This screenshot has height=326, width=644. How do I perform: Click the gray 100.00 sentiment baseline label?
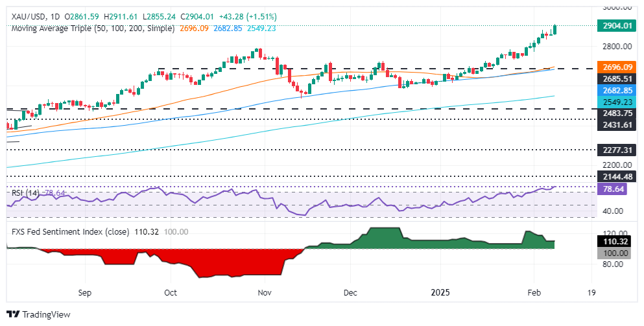pos(615,252)
